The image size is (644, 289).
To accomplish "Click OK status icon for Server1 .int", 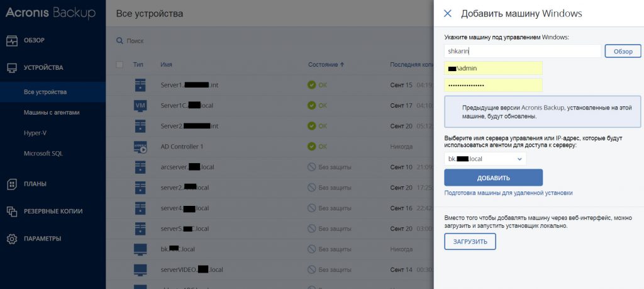I will click(312, 85).
